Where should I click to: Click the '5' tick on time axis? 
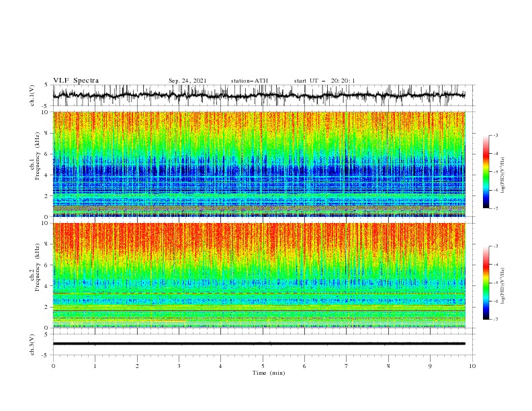262,366
